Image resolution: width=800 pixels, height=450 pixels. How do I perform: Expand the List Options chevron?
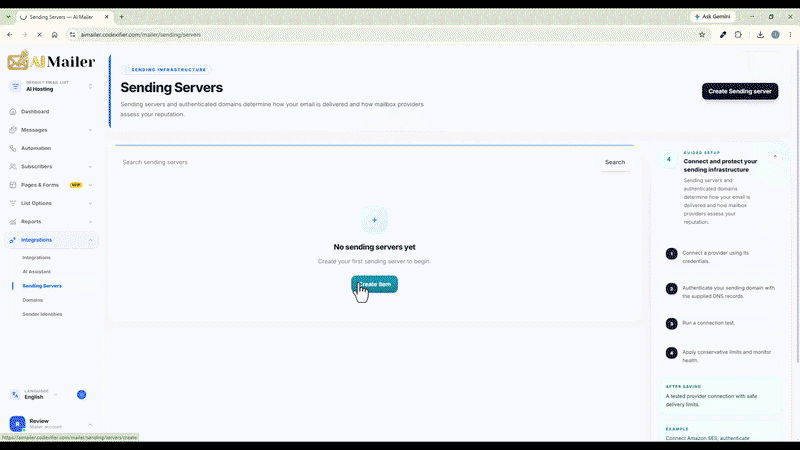pyautogui.click(x=90, y=203)
